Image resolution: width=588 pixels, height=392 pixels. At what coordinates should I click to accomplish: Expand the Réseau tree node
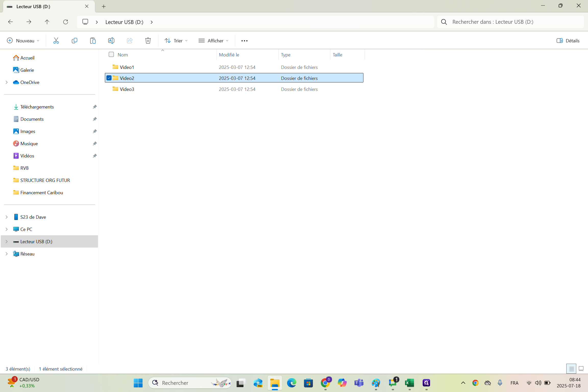pos(7,254)
